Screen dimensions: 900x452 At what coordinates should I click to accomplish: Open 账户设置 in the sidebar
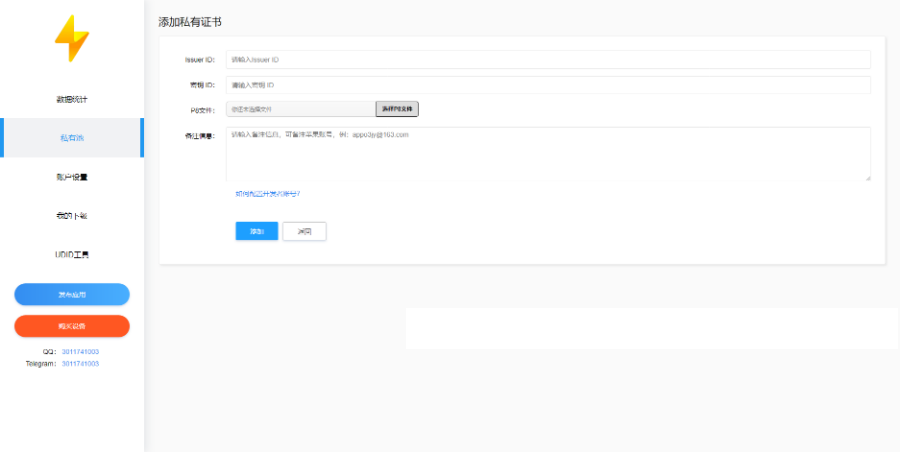(72, 177)
